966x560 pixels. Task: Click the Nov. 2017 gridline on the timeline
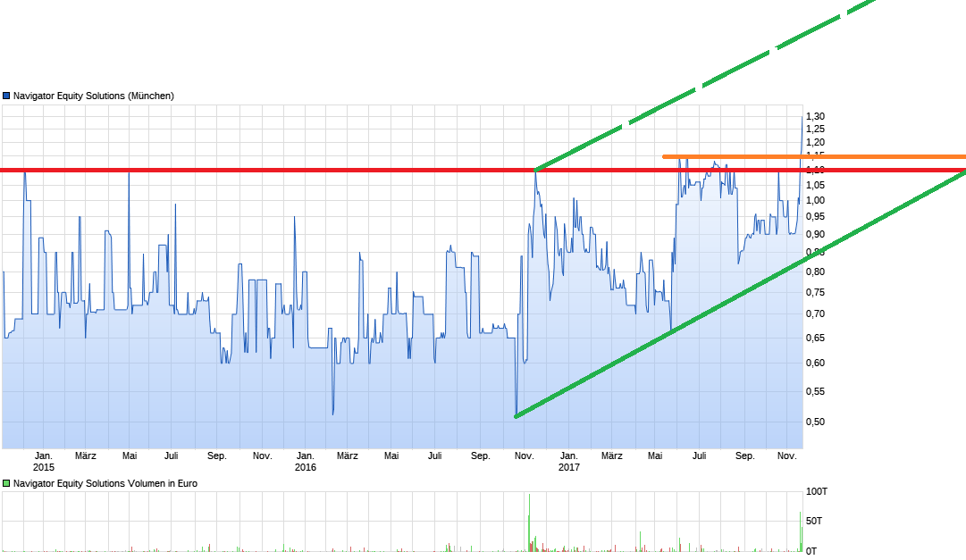(x=786, y=456)
